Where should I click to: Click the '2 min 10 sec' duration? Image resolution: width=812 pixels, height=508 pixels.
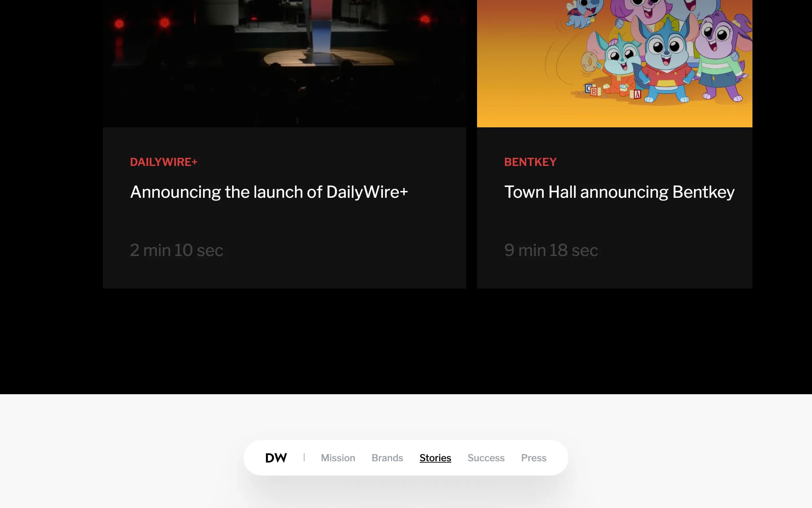(177, 250)
